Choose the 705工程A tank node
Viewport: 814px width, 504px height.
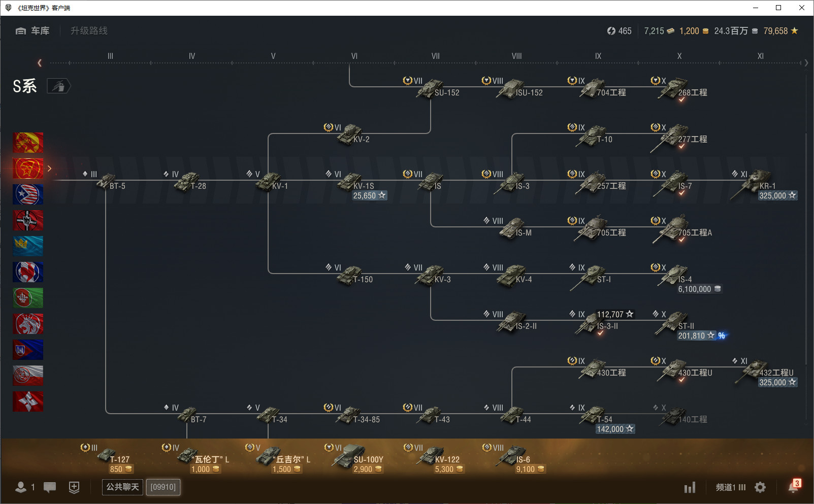[x=681, y=229]
